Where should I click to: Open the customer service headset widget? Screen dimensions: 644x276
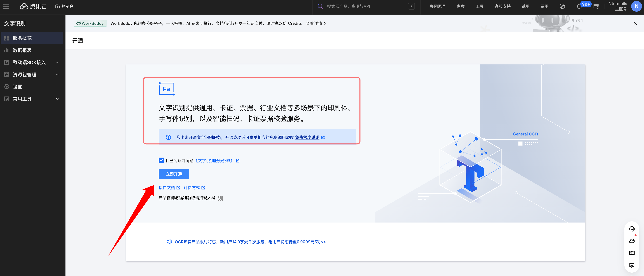point(632,228)
